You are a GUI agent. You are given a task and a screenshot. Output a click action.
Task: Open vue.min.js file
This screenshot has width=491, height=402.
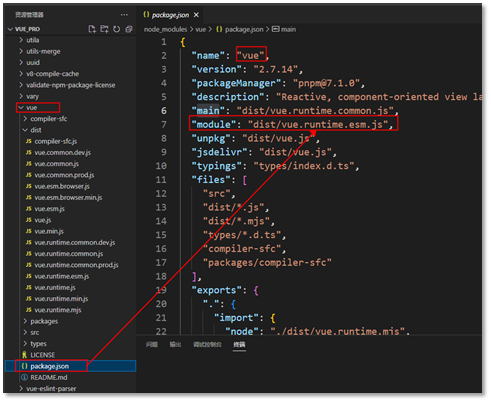(x=49, y=231)
